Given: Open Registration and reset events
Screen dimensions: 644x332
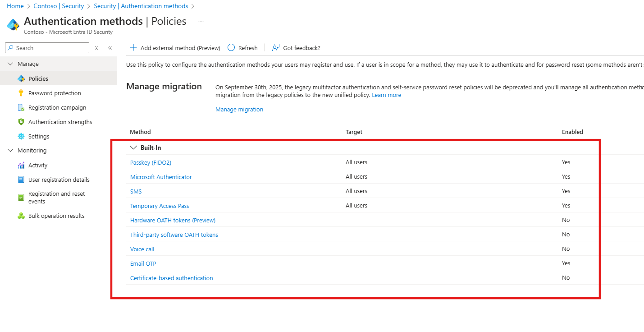Looking at the screenshot, I should click(x=57, y=198).
